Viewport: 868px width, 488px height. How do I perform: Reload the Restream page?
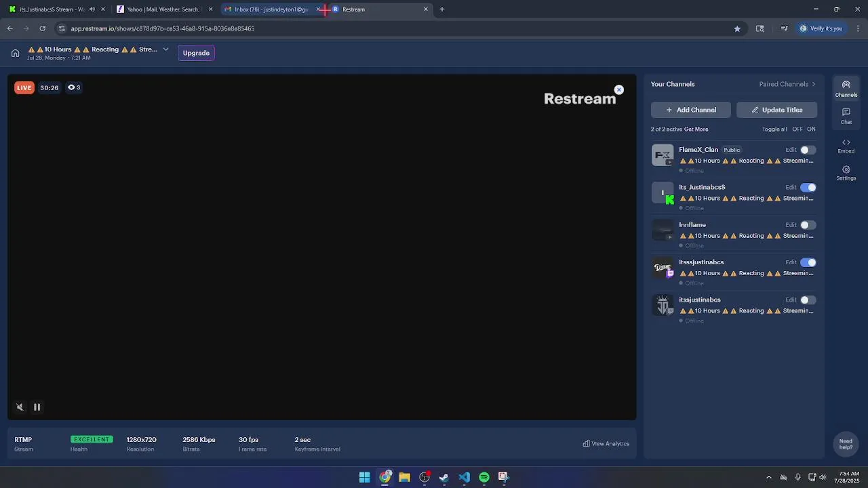tap(42, 28)
